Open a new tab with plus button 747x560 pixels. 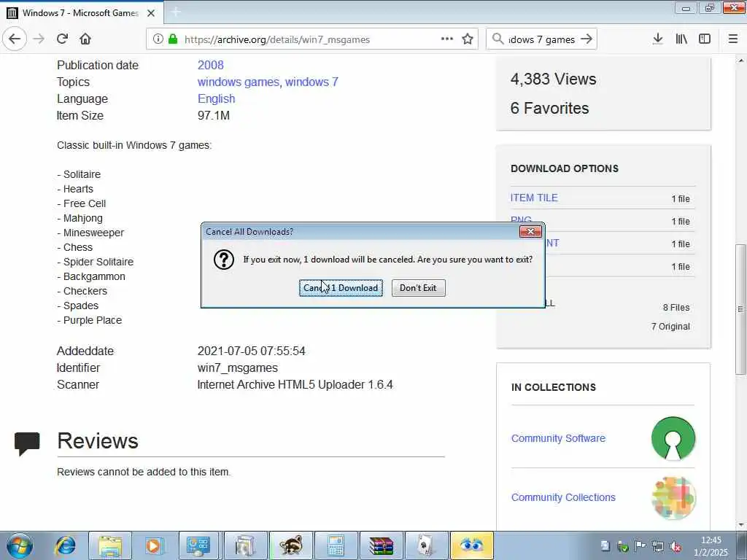pos(176,12)
